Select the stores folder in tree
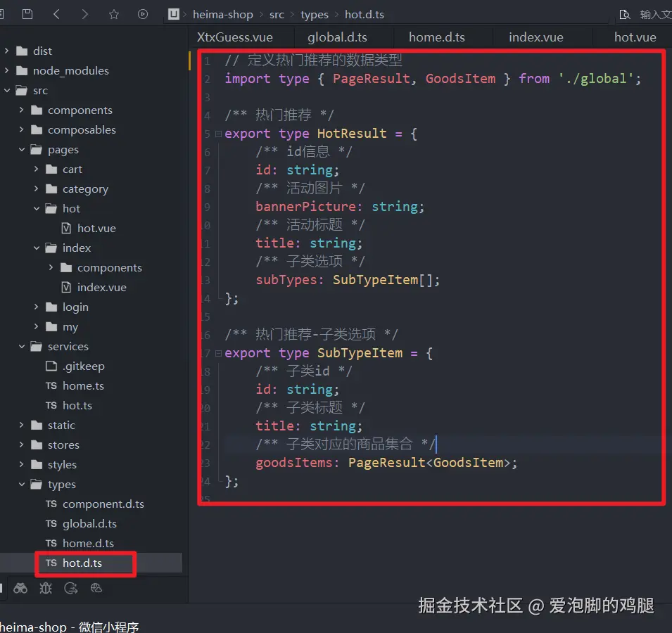This screenshot has width=672, height=633. tap(63, 445)
